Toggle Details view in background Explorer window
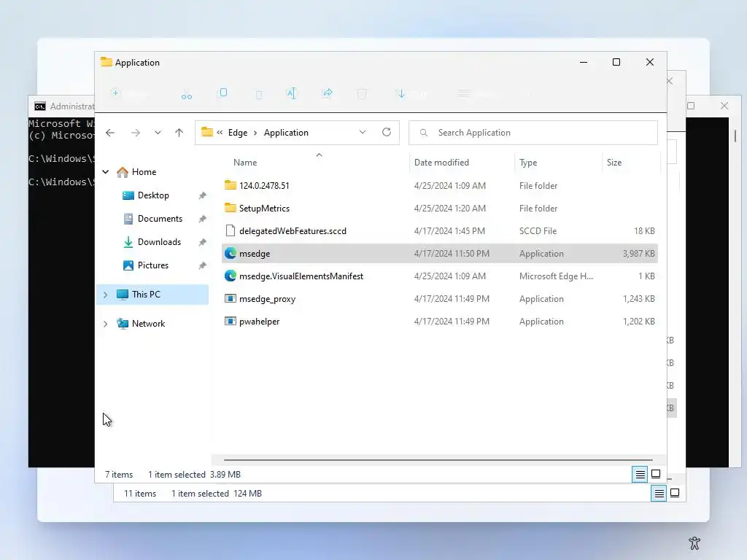The height and width of the screenshot is (560, 747). click(x=659, y=494)
